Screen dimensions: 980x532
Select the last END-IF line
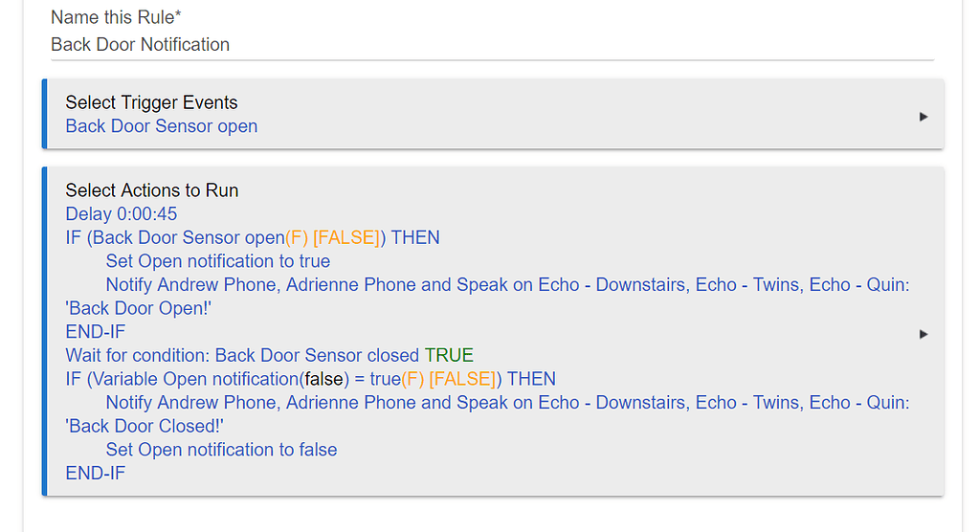tap(95, 473)
